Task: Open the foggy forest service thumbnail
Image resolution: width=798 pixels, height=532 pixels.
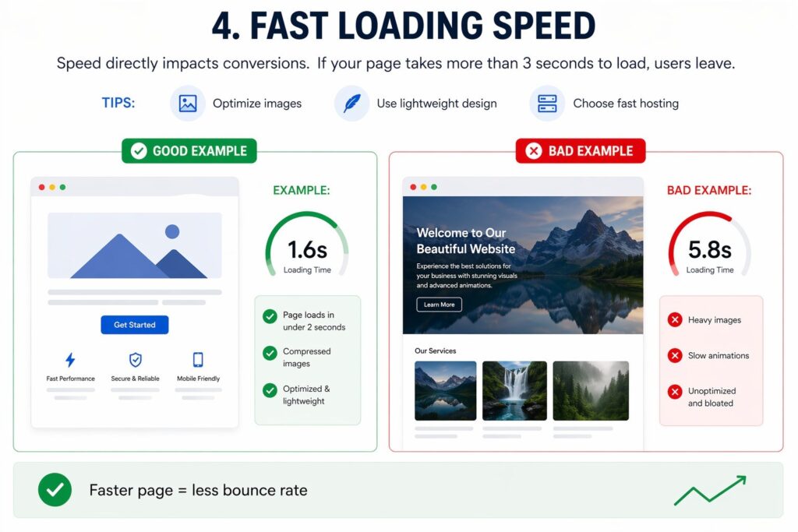Action: [590, 390]
